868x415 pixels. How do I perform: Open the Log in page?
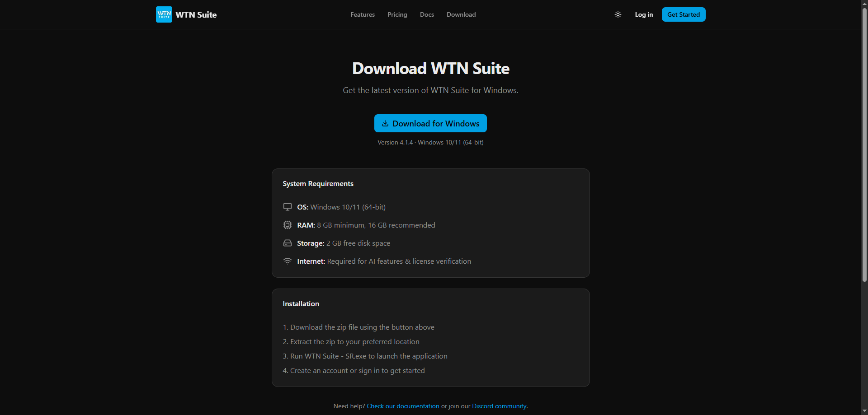pos(643,14)
